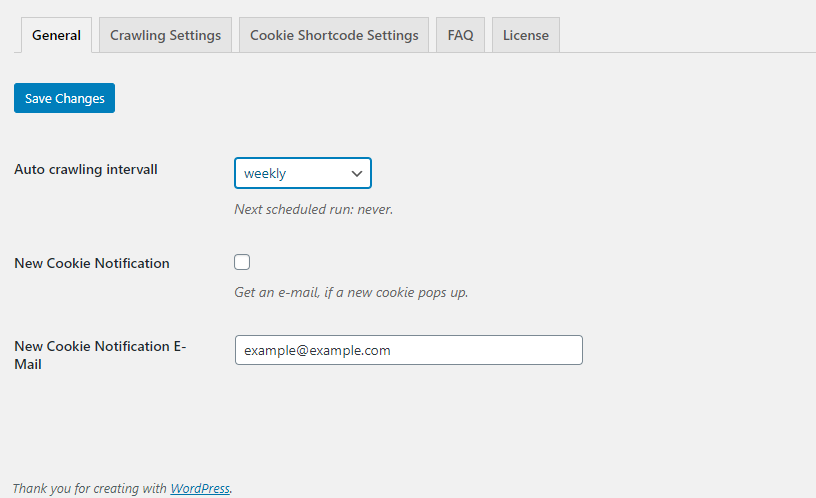Screen dimensions: 816x498
Task: Go to the FAQ tab
Action: (461, 35)
